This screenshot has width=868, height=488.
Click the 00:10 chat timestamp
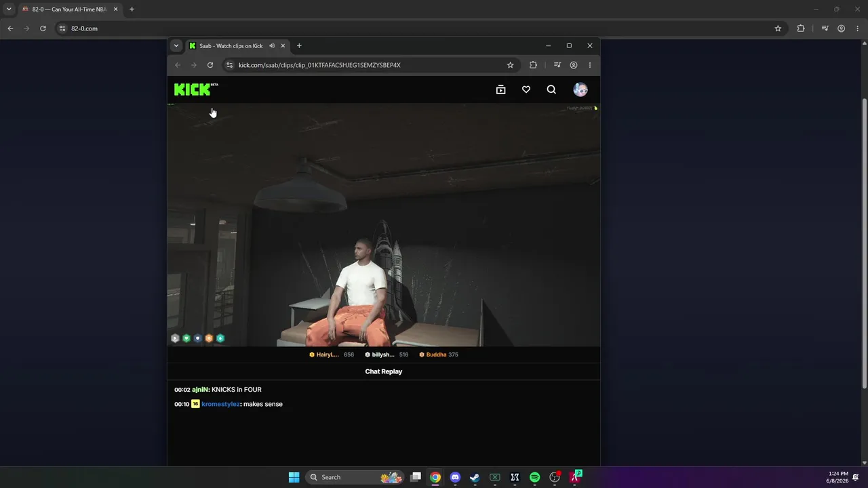(x=182, y=404)
